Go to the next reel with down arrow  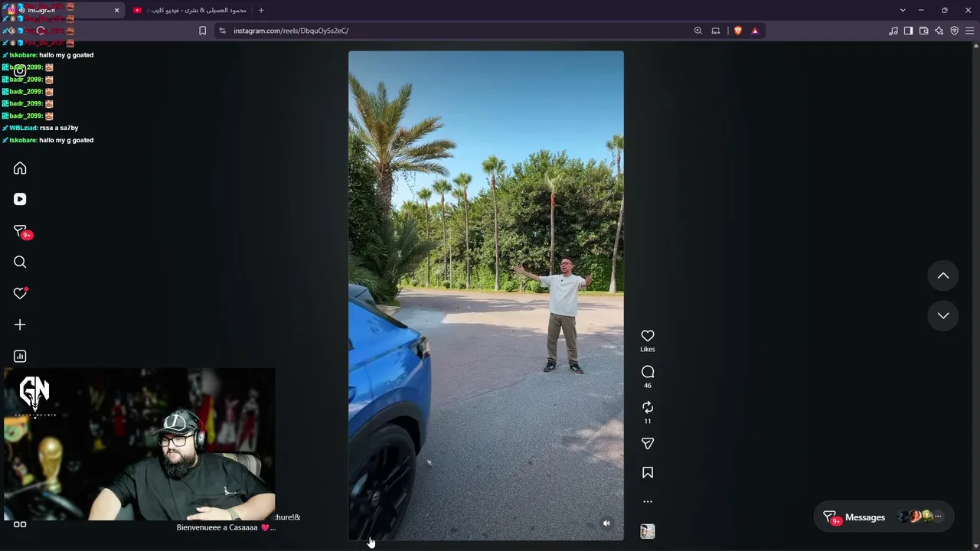click(x=943, y=315)
